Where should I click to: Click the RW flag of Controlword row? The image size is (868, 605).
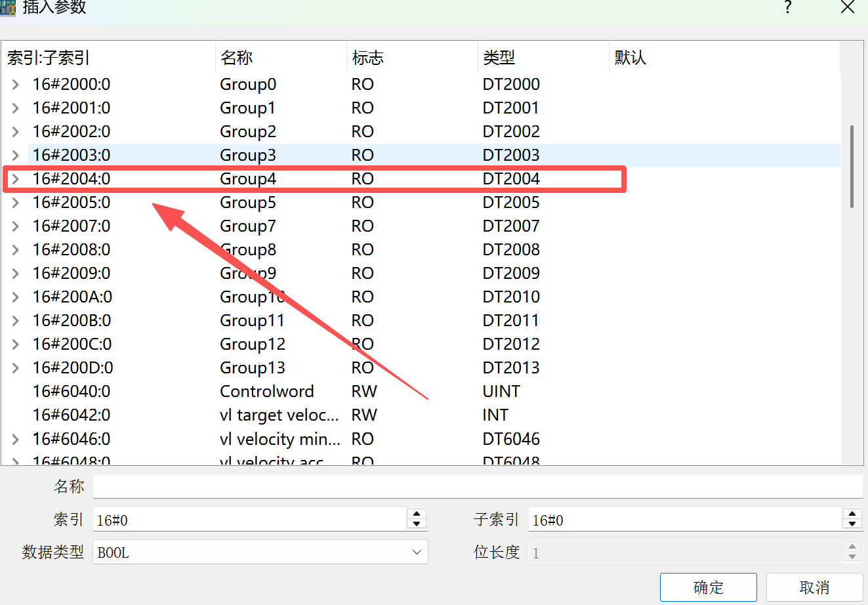click(364, 392)
